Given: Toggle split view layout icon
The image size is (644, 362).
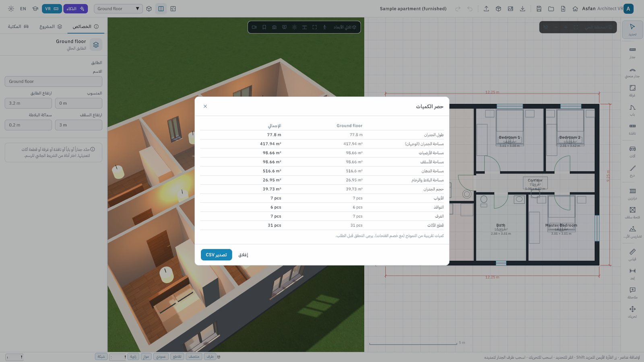Looking at the screenshot, I should point(161,8).
